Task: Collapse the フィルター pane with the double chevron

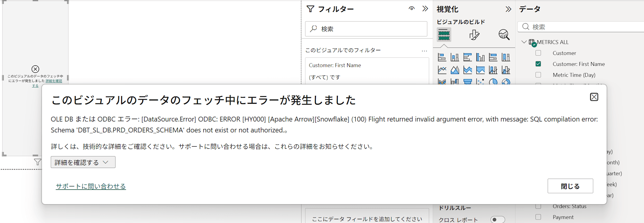Action: click(x=425, y=9)
